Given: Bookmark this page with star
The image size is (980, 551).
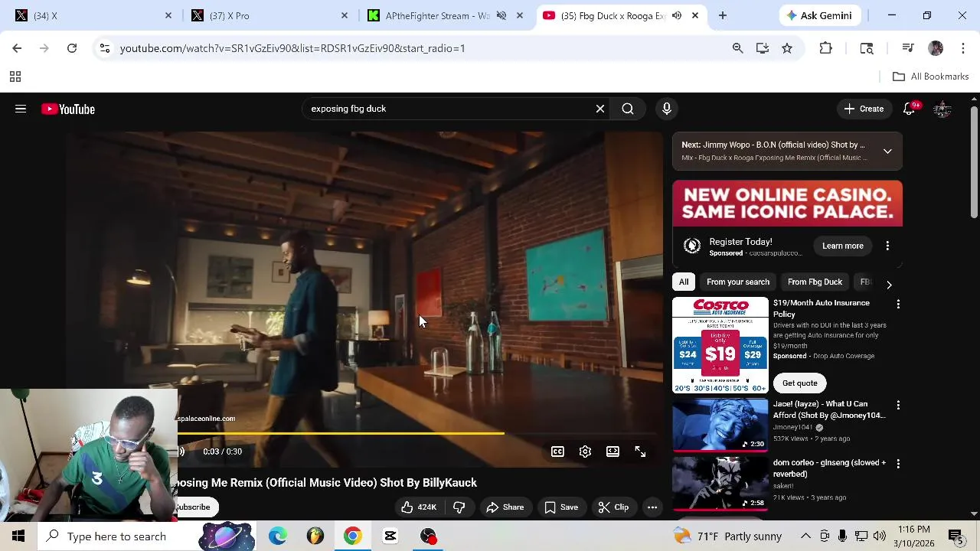Looking at the screenshot, I should 787,48.
